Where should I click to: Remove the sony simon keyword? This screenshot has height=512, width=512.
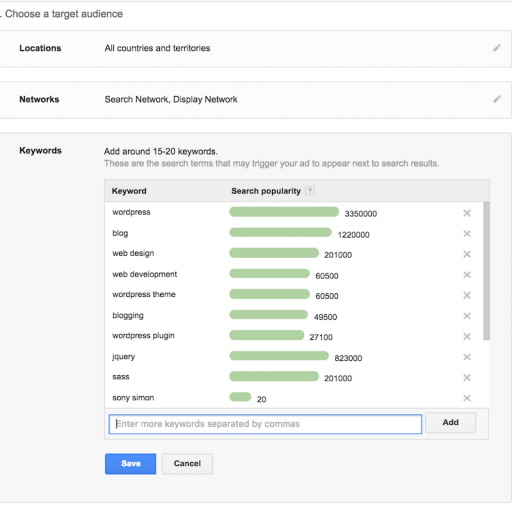pyautogui.click(x=467, y=398)
